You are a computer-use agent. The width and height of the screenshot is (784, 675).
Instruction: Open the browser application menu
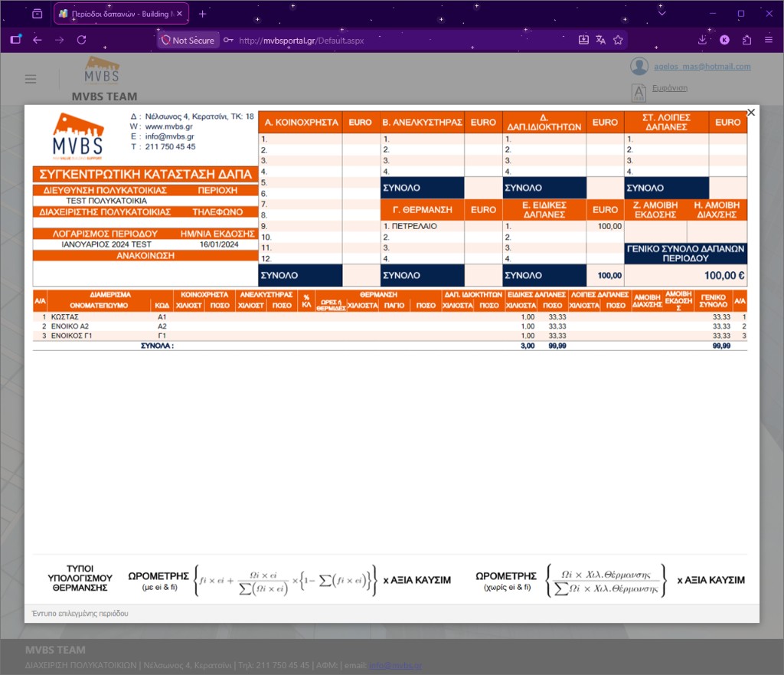[769, 40]
